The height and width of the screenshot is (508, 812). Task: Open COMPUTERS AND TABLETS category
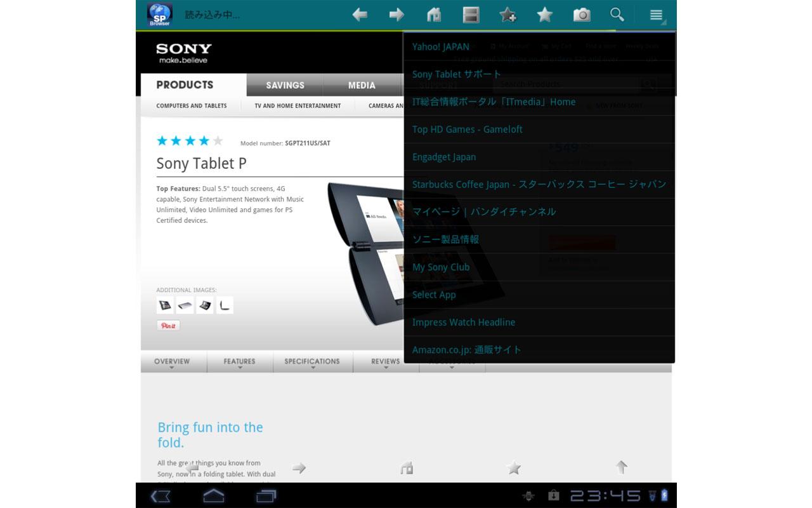[x=192, y=105]
